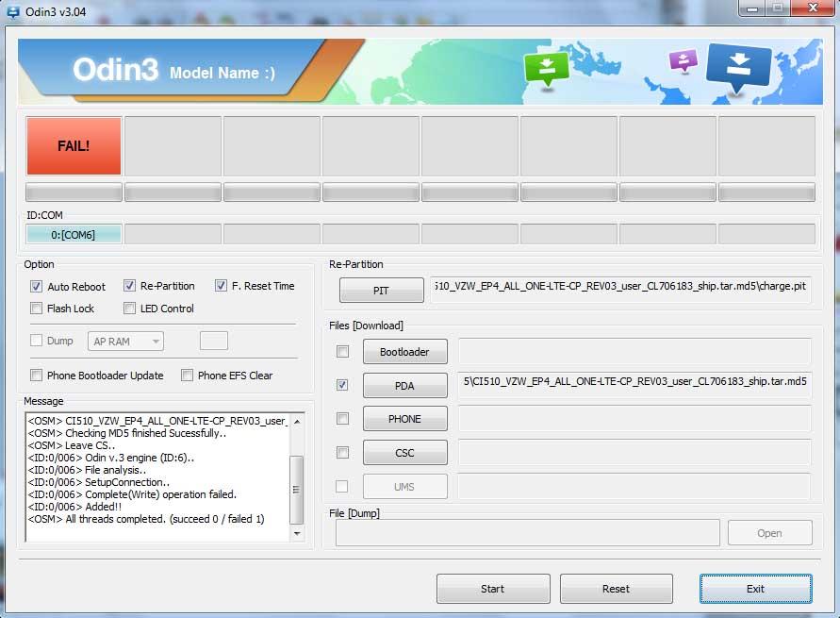The image size is (840, 618).
Task: Click the green download icon in banner
Action: (547, 68)
